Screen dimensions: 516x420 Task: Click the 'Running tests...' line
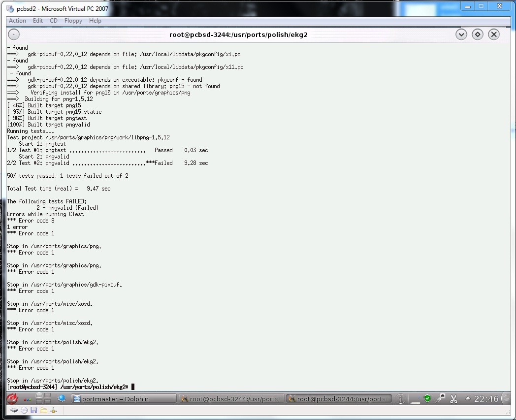point(31,131)
